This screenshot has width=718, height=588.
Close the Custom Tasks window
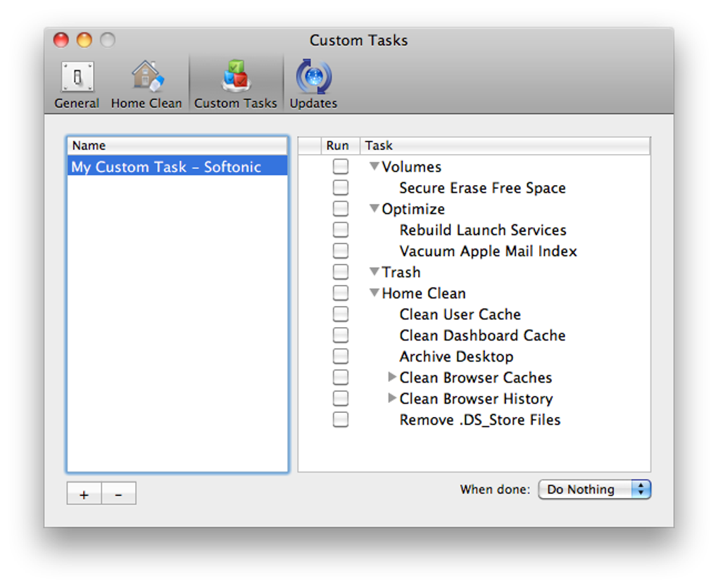pos(61,40)
